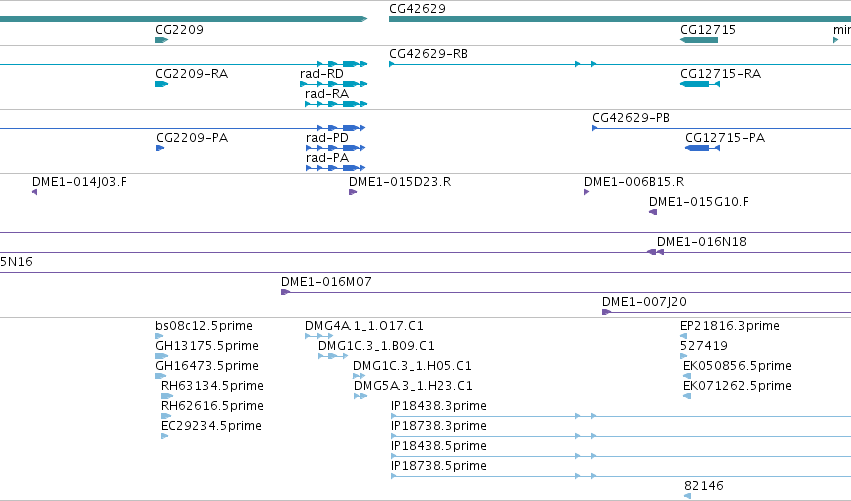Viewport: 851px width, 501px height.
Task: Select the RH63134.5prime EST glyph
Action: pos(167,397)
